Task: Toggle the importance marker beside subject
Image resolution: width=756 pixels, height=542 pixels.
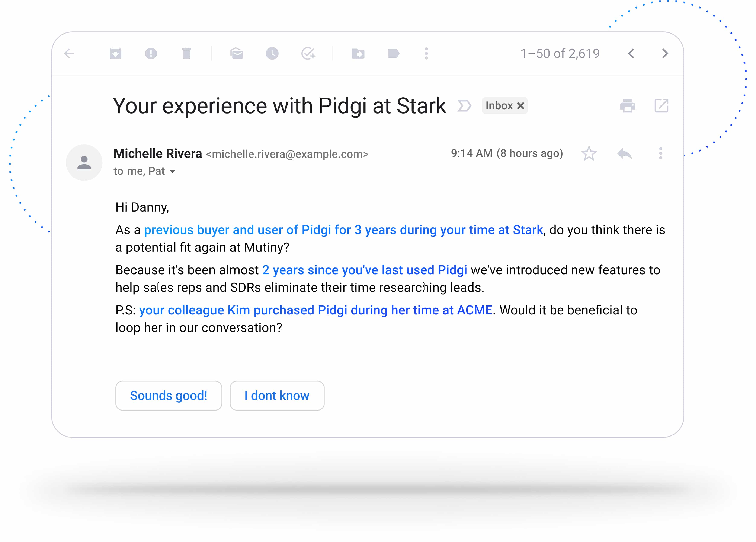Action: click(x=464, y=106)
